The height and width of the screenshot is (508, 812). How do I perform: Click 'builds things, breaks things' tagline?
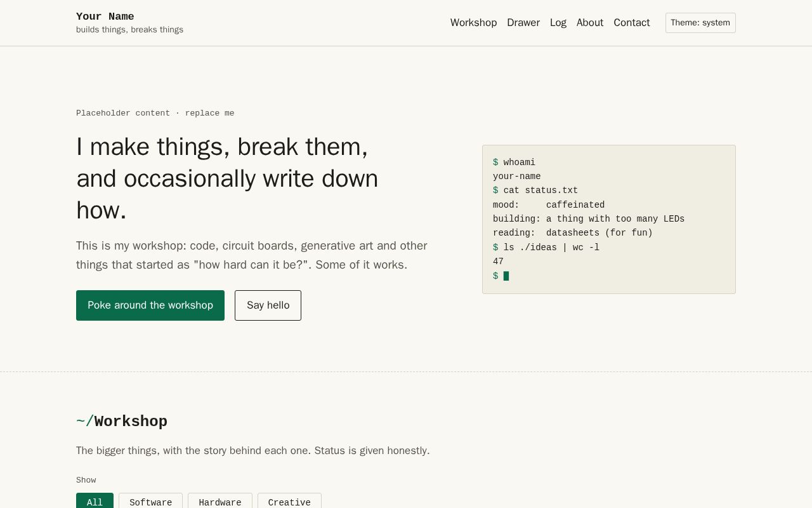click(x=129, y=30)
